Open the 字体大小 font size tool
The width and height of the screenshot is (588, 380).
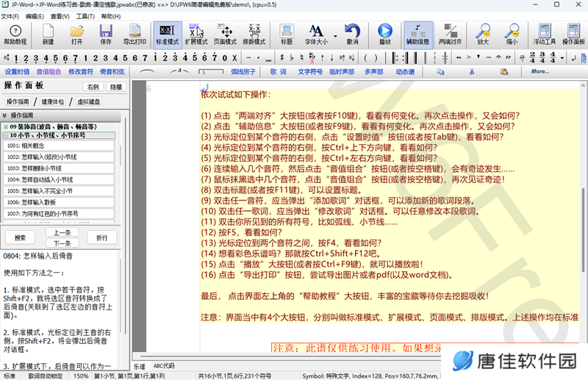coord(316,35)
